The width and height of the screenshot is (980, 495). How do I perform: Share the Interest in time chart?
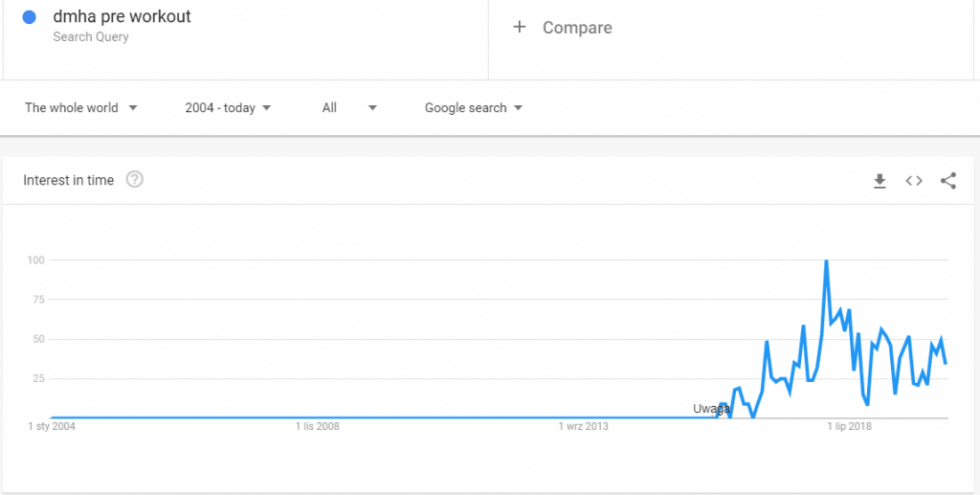point(948,181)
